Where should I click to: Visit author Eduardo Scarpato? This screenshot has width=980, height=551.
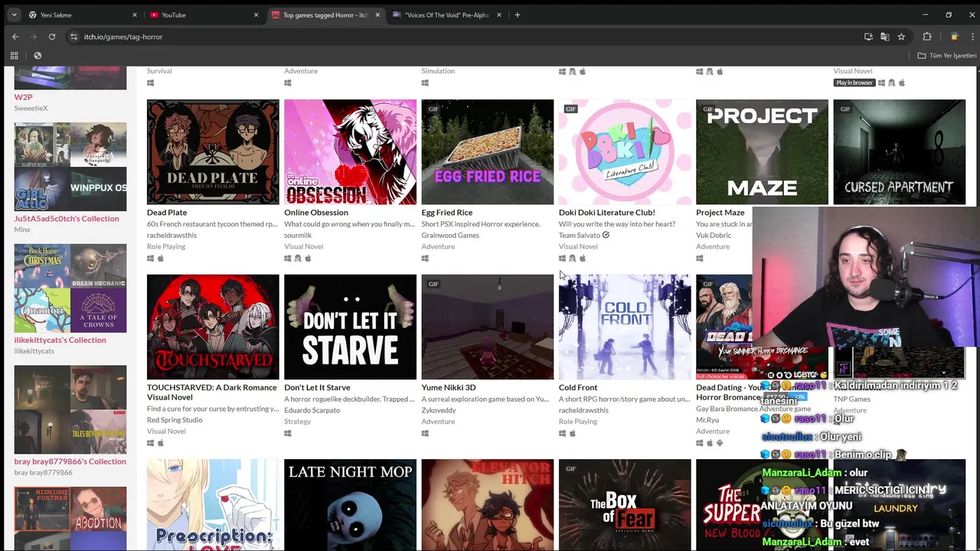click(312, 410)
